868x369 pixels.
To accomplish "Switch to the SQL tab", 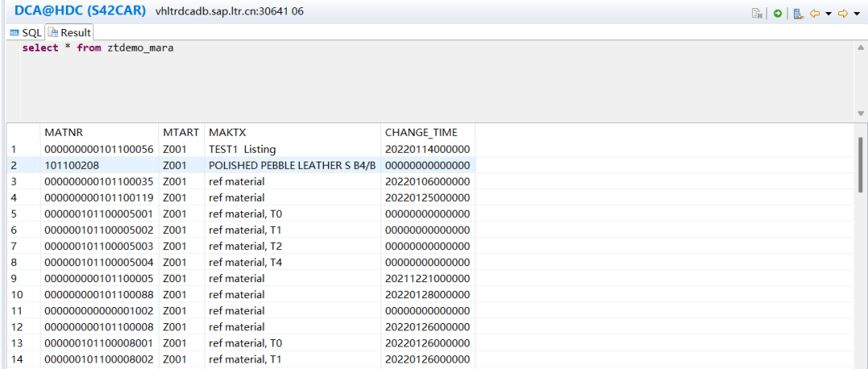I will pos(26,33).
